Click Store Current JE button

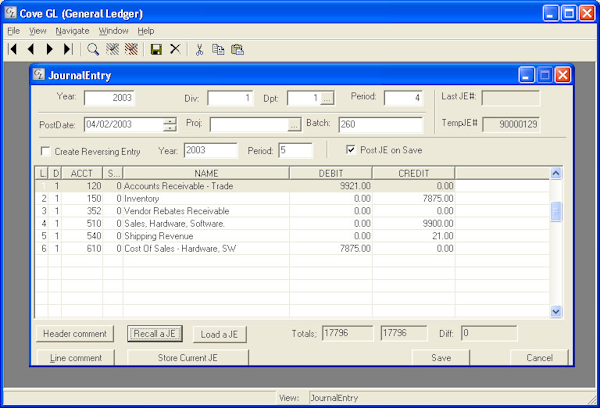point(188,357)
